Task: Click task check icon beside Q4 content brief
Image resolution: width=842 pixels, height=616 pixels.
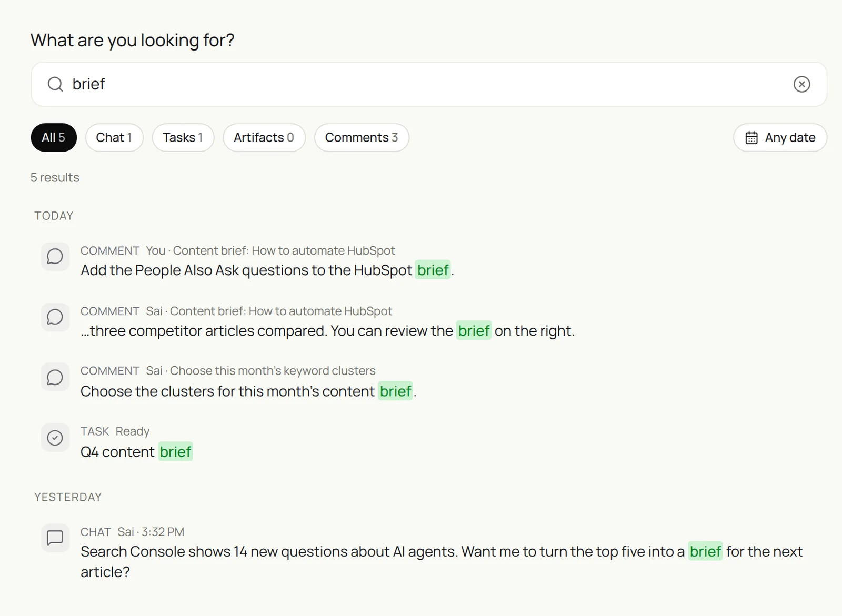Action: (x=55, y=438)
